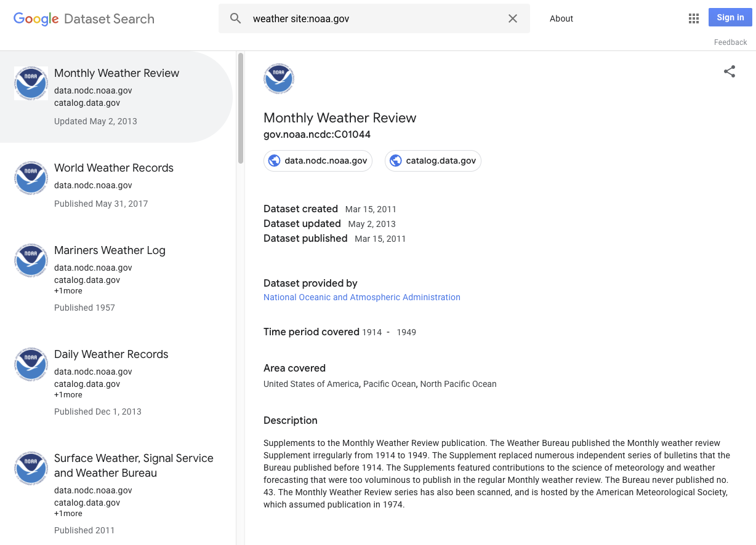Click the share icon on the dataset page
Screen dimensions: 756x545
[730, 71]
